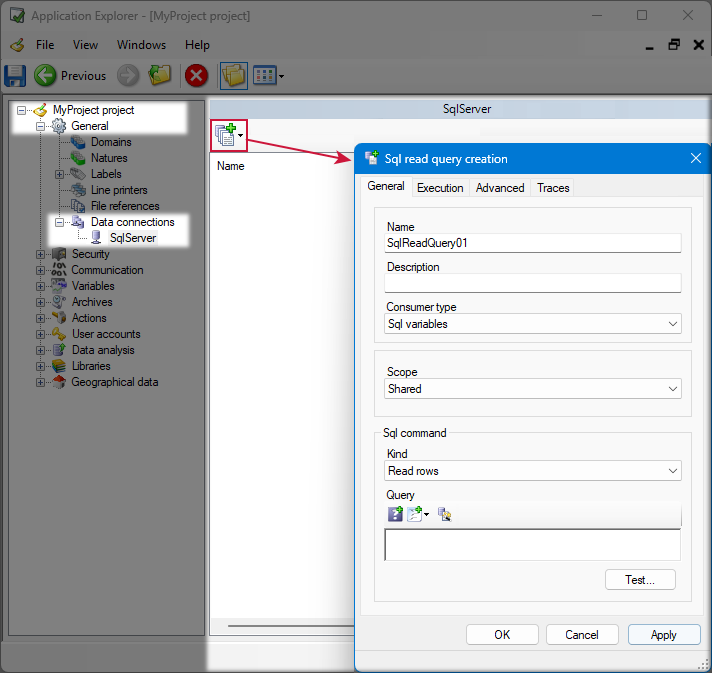The height and width of the screenshot is (673, 712).
Task: Open the Scope dropdown
Action: tap(533, 389)
